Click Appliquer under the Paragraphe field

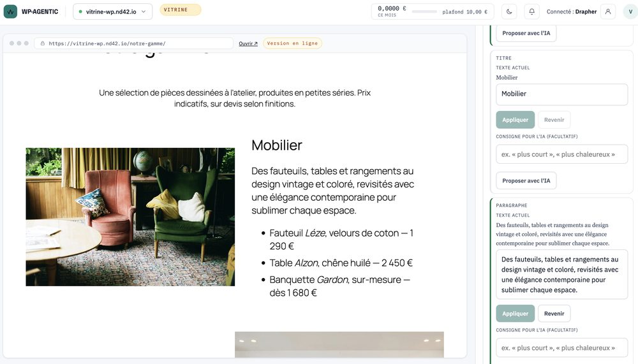(515, 314)
